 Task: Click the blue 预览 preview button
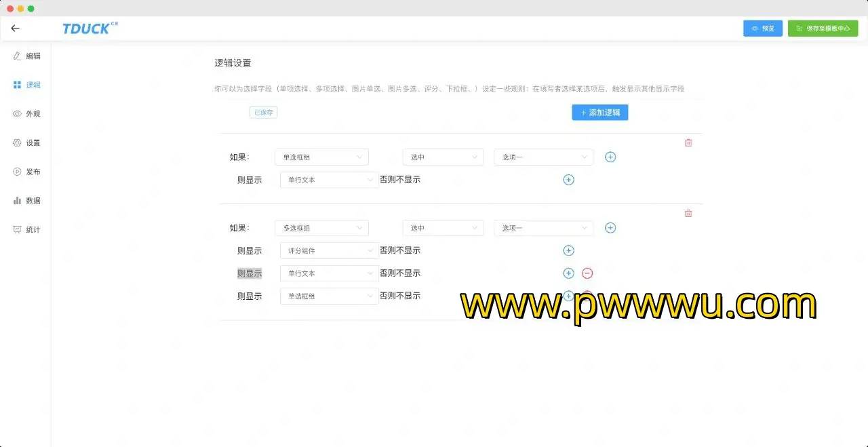click(x=762, y=28)
